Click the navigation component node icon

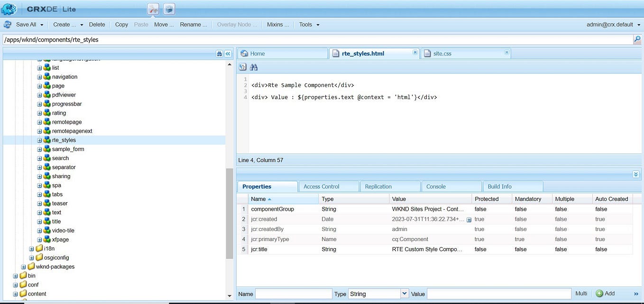point(47,77)
